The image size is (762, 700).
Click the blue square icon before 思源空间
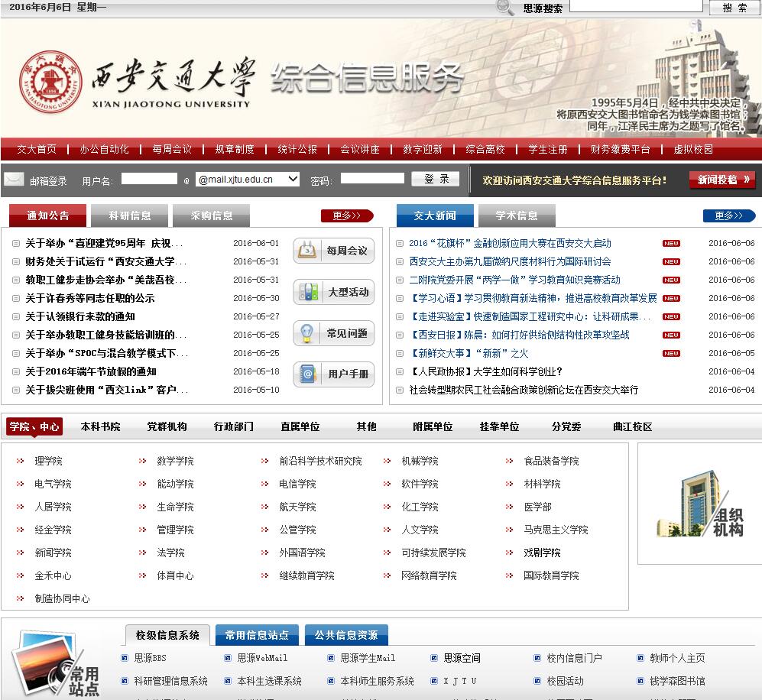[434, 658]
